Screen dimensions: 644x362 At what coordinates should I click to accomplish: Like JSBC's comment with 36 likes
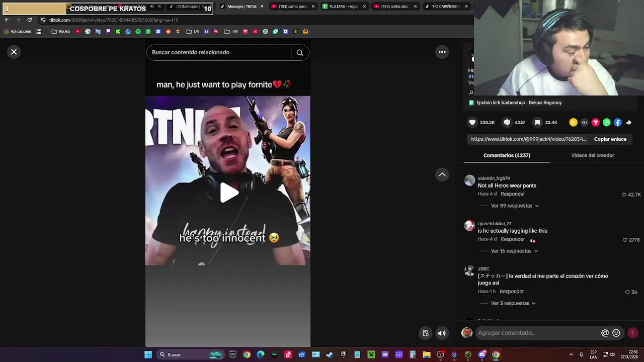point(627,292)
